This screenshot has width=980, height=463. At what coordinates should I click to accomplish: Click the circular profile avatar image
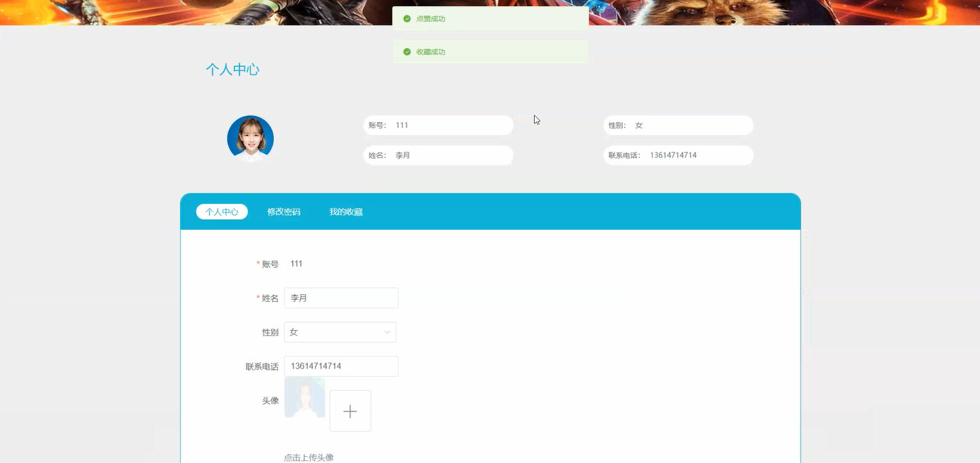[250, 137]
